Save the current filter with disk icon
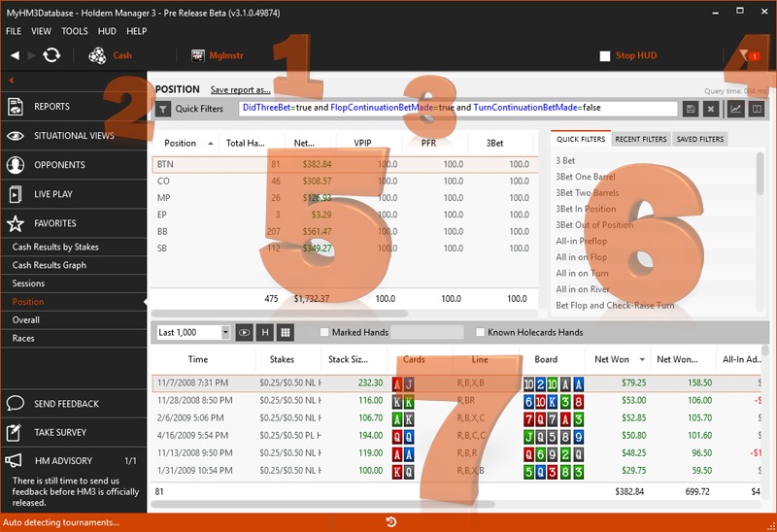 [x=691, y=109]
